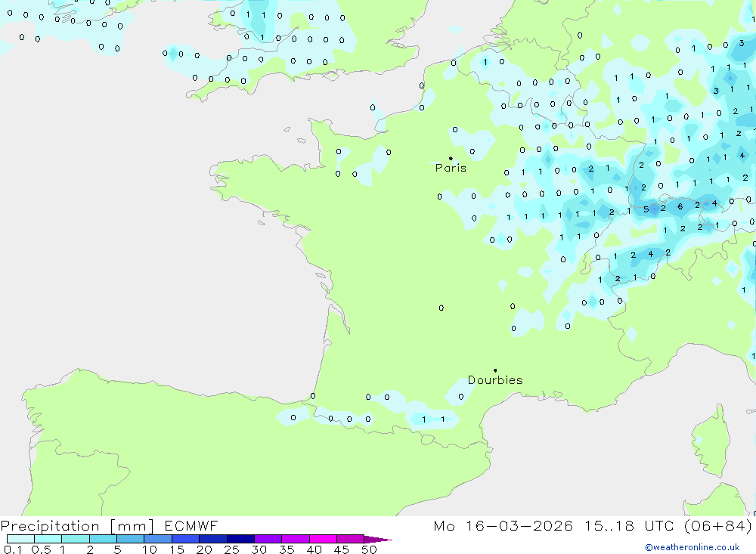Click the legend label '25'
Viewport: 756px width, 554px height.
tap(231, 549)
